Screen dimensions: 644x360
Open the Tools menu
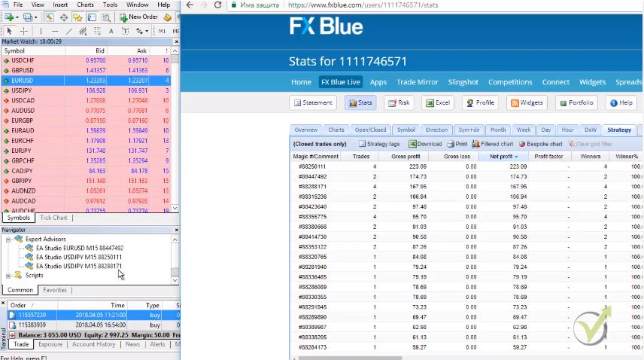coord(110,5)
